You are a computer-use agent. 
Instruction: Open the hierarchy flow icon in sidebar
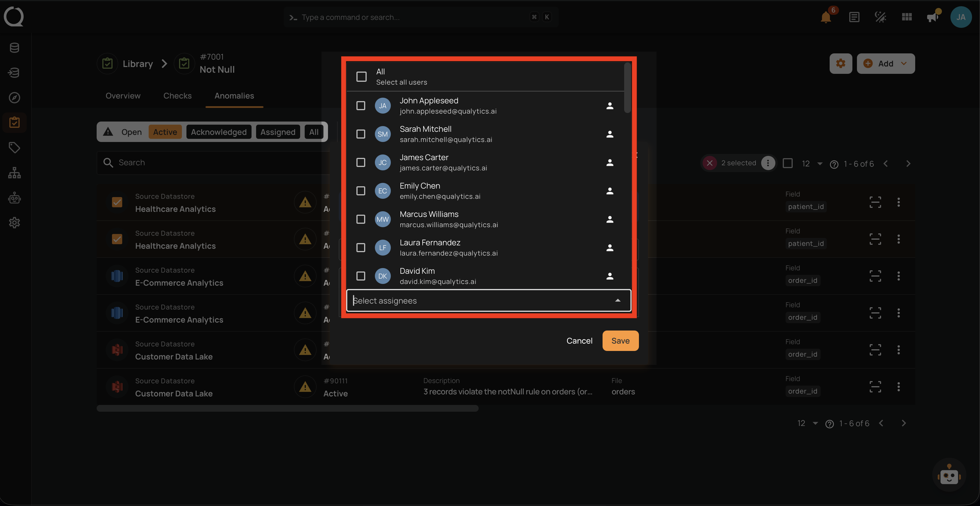click(14, 173)
